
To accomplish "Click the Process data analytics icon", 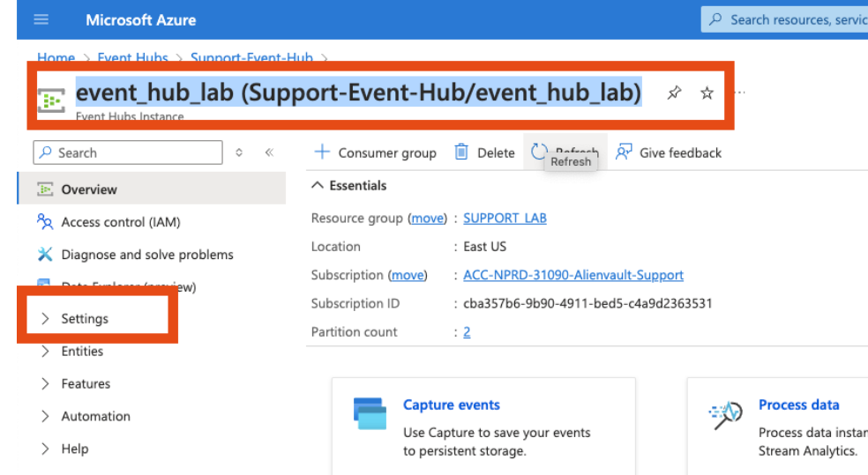I will point(726,415).
